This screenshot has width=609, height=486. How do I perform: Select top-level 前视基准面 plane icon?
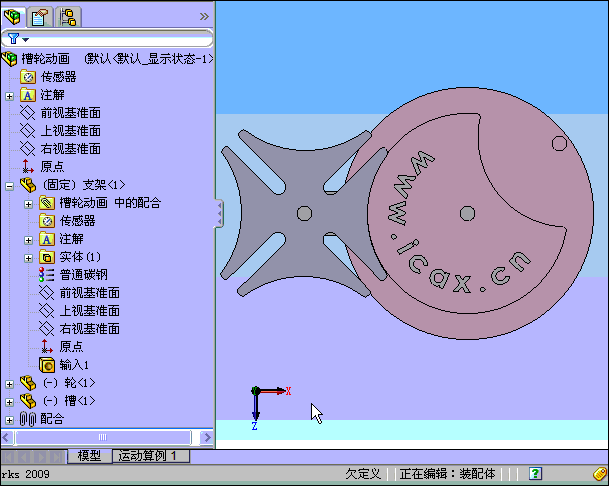pyautogui.click(x=28, y=113)
